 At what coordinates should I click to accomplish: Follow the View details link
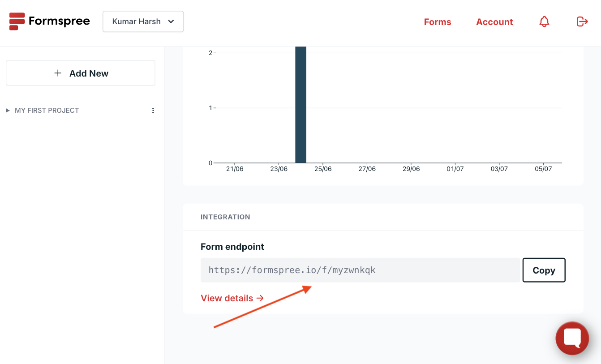click(x=227, y=298)
